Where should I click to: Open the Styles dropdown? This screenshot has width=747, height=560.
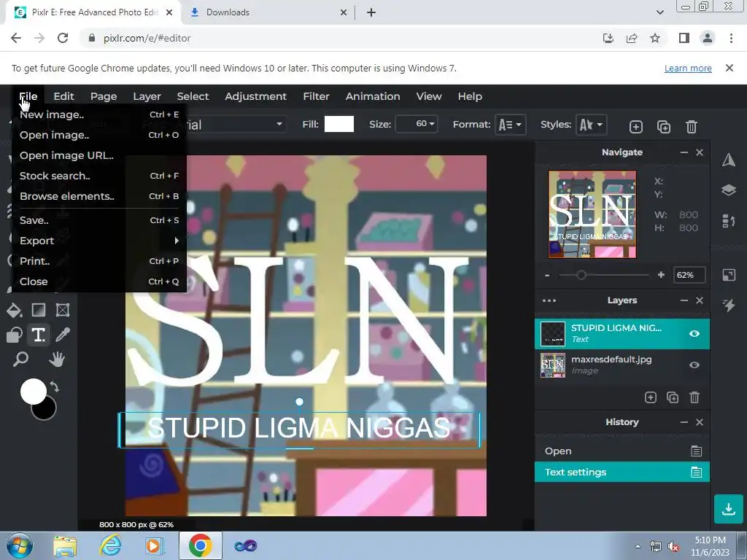591,125
